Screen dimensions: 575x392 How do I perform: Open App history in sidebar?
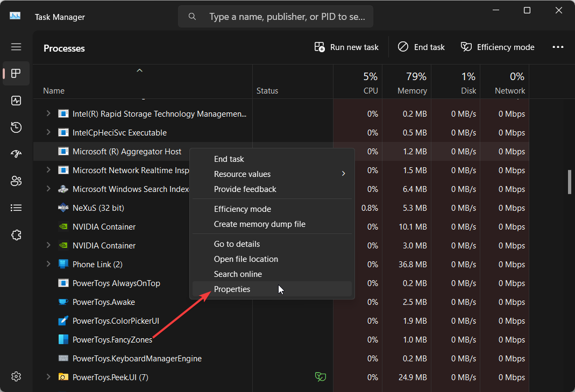pyautogui.click(x=16, y=127)
